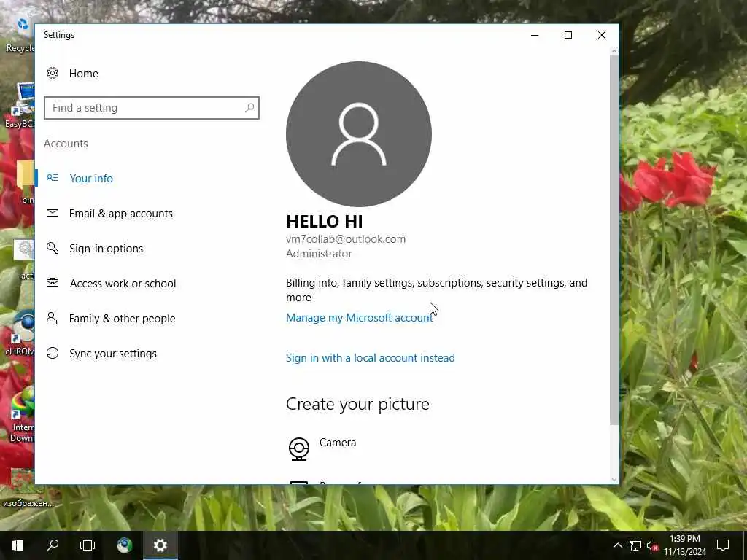
Task: Click the HELLO HI account name
Action: point(325,222)
